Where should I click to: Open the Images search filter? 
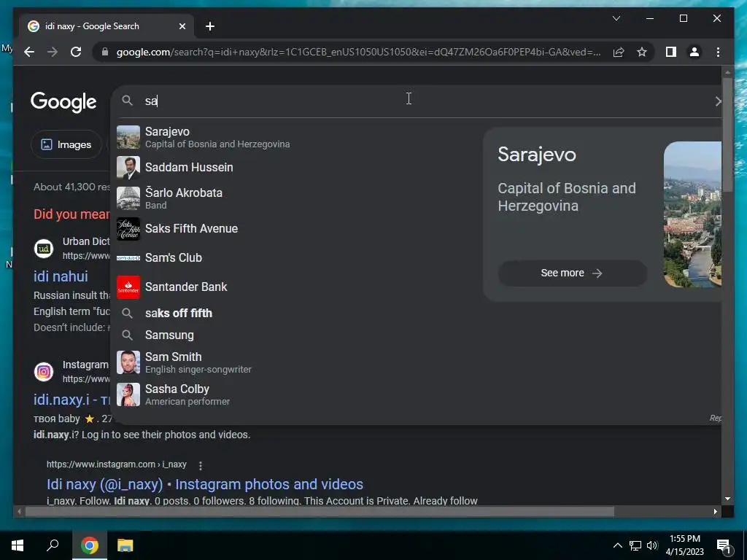[66, 144]
